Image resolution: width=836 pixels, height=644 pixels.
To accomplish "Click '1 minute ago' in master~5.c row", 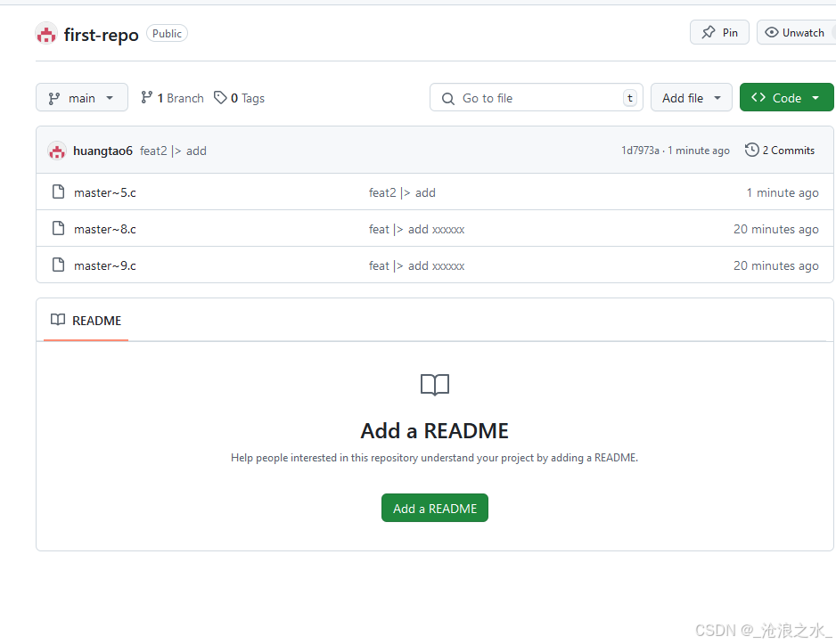I will (783, 192).
